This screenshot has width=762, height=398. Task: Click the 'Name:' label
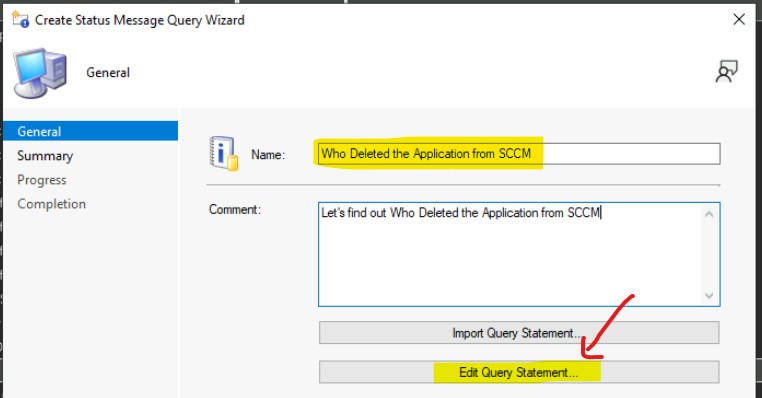pos(268,155)
